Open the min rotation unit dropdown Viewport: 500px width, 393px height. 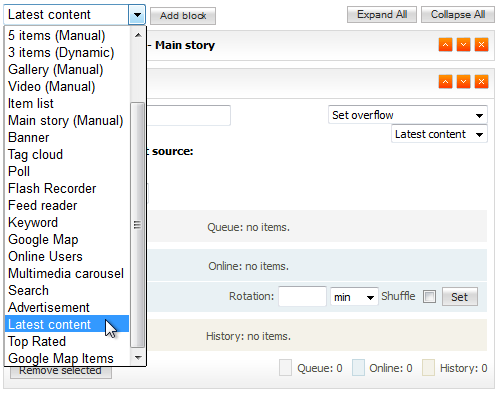pos(354,297)
